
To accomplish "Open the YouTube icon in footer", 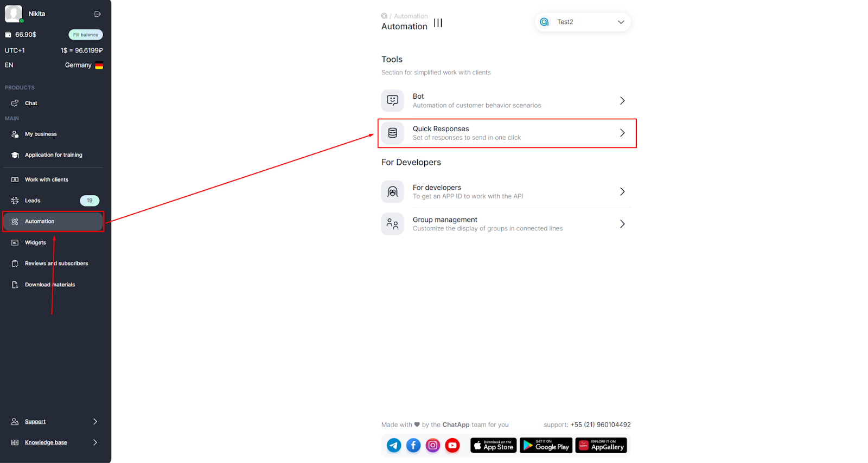I will (452, 446).
